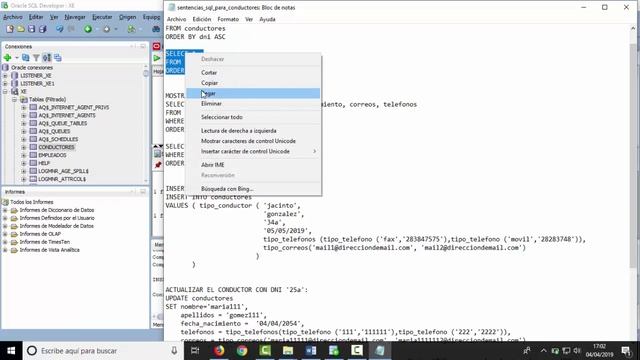Click the grey Forward navigation arrow icon

tap(107, 29)
